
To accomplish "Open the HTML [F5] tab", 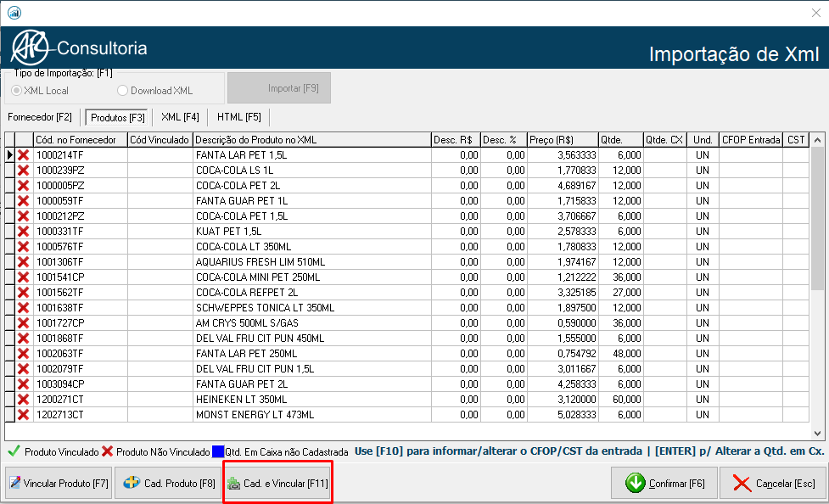I will click(x=239, y=117).
